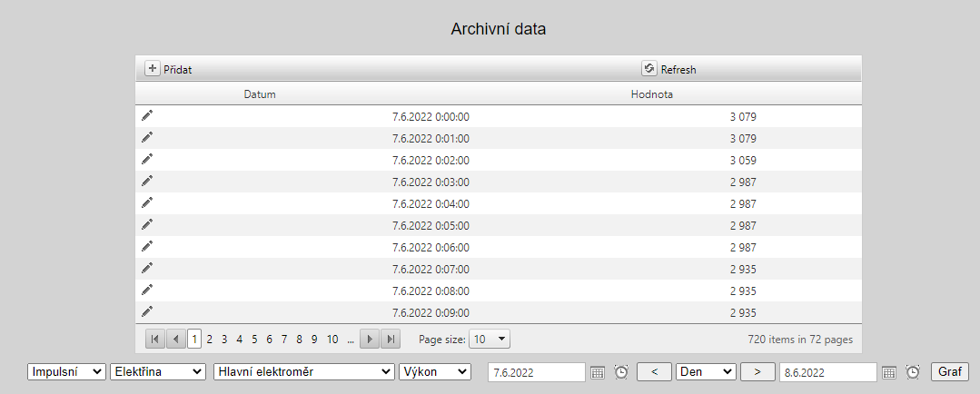
Task: Edit the row dated 7.6.2022 0:09:00
Action: [147, 311]
